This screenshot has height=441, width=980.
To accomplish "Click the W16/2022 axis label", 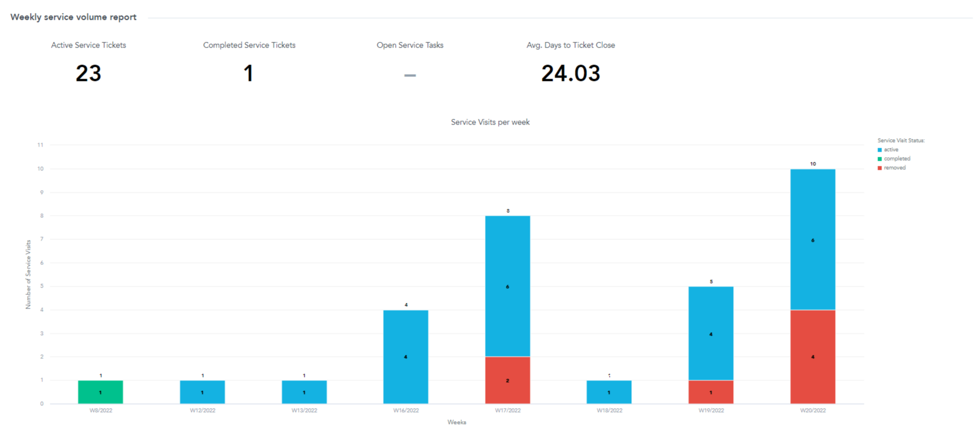I will (x=406, y=410).
